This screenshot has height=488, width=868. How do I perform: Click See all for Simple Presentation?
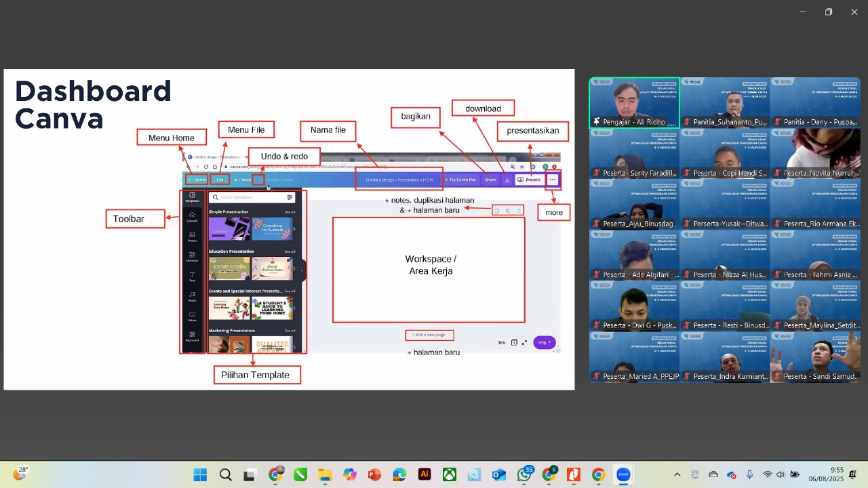click(290, 212)
